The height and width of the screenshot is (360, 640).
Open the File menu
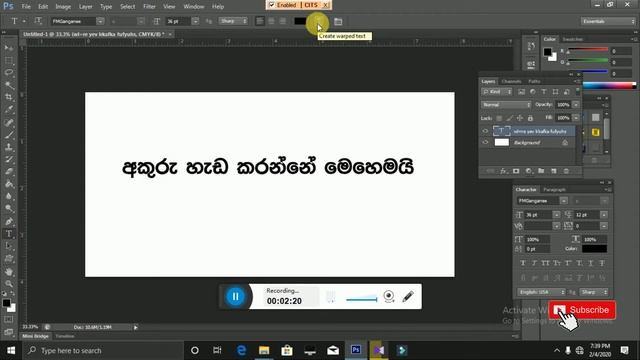point(26,7)
